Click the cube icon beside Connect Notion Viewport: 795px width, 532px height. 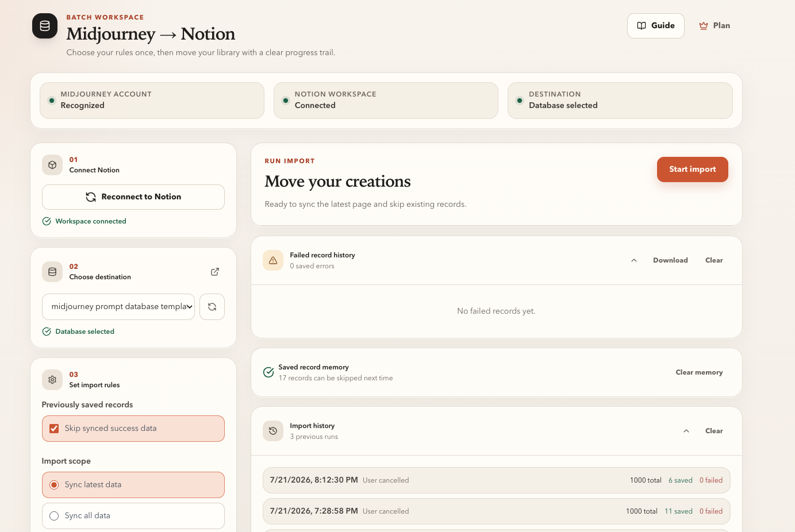click(52, 165)
